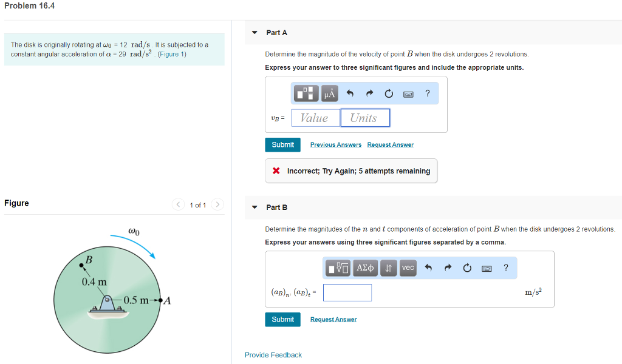Open the equation template palette in Part A
The width and height of the screenshot is (622, 364).
point(307,93)
